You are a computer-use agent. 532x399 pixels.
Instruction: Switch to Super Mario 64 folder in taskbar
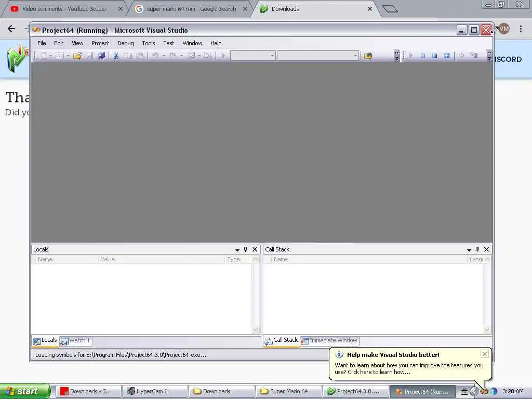point(288,392)
